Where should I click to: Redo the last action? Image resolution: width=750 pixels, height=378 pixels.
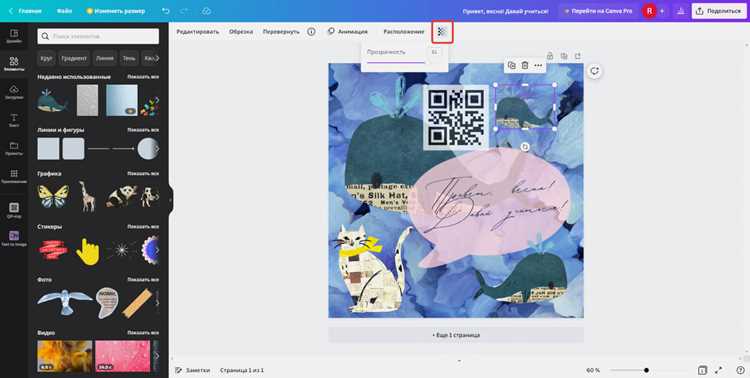[x=185, y=11]
